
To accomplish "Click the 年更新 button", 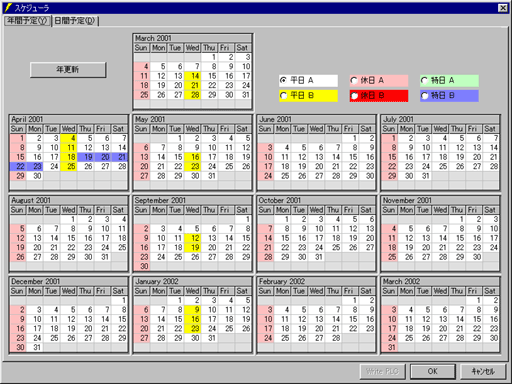I will 68,69.
